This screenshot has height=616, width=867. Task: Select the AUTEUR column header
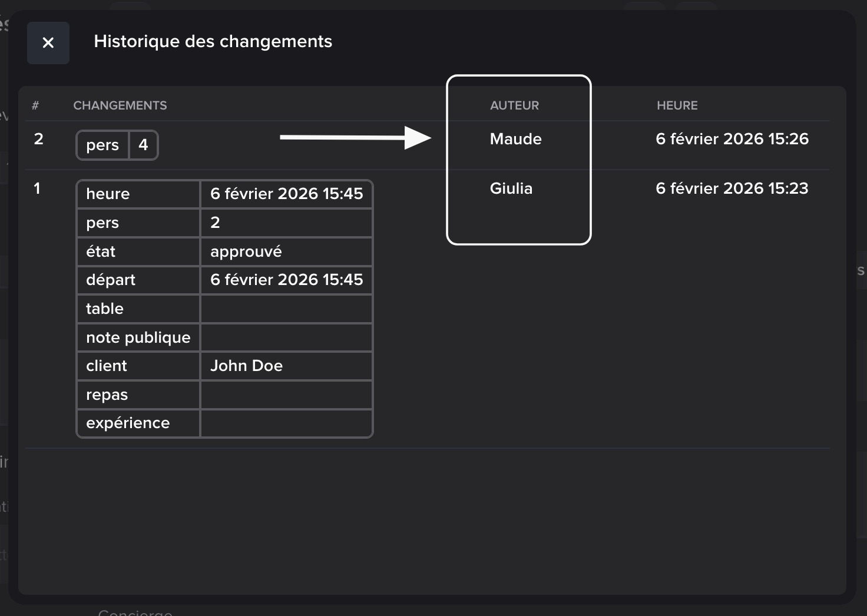pos(514,105)
